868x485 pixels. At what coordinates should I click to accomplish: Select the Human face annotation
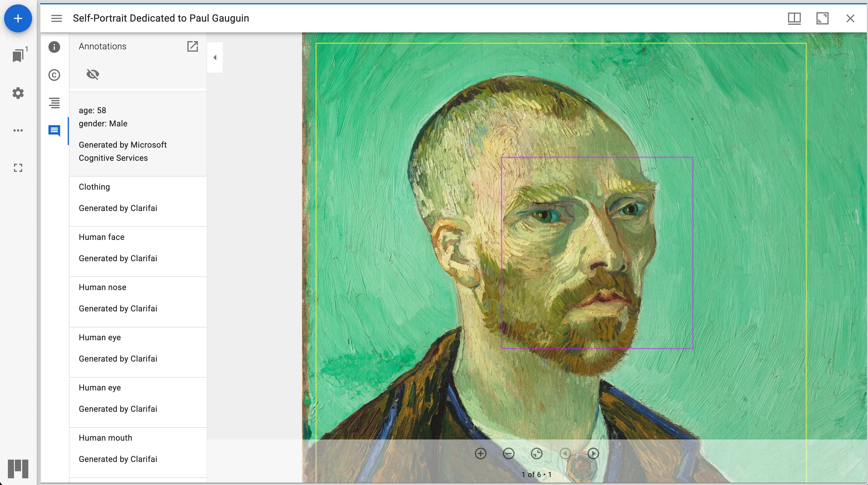coord(138,252)
